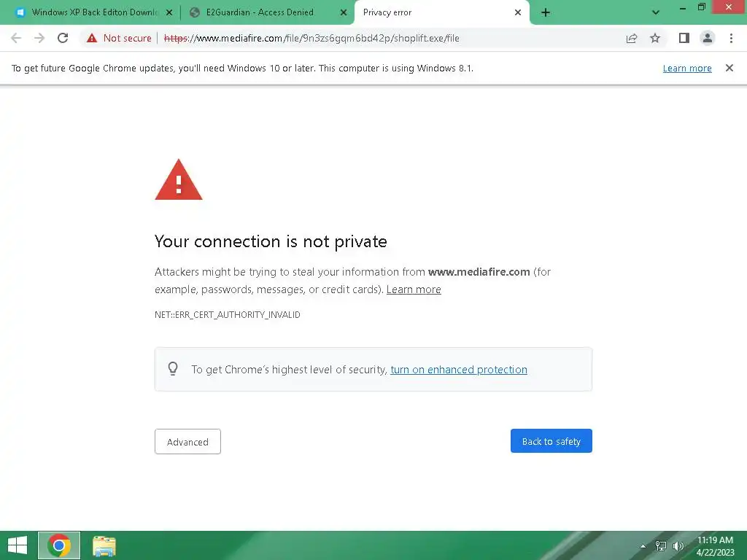Dismiss the Chrome updates notification bar
Image resolution: width=747 pixels, height=560 pixels.
click(x=729, y=68)
